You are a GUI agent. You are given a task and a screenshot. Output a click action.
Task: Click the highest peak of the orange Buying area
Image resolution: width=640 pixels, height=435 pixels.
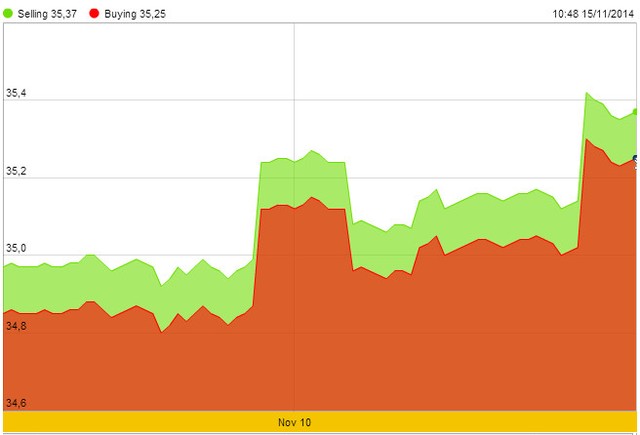point(587,141)
